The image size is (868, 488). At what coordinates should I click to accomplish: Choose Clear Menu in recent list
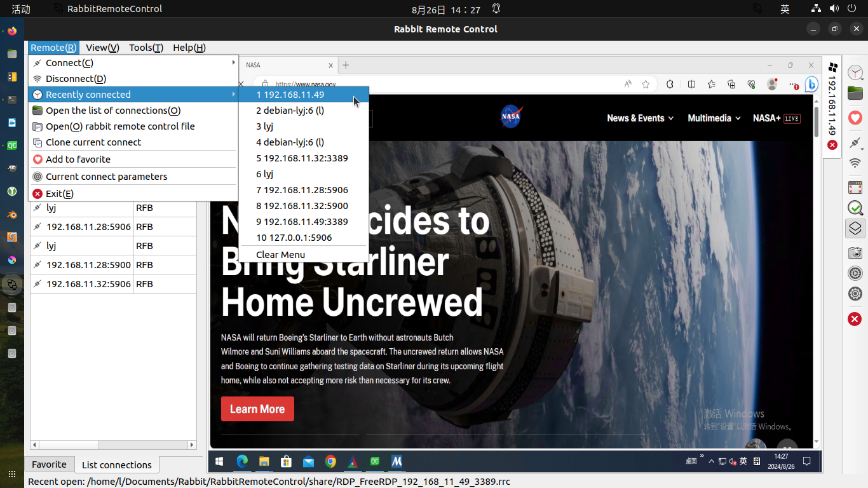280,255
